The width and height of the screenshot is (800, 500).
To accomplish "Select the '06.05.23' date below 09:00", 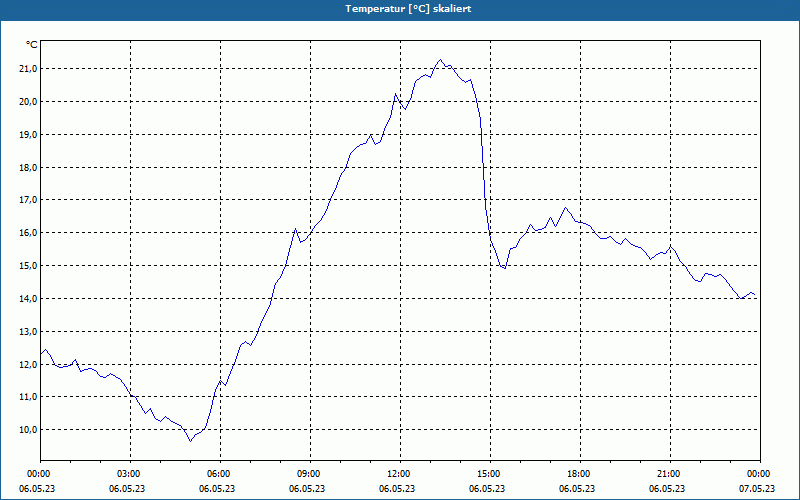I will pyautogui.click(x=307, y=488).
